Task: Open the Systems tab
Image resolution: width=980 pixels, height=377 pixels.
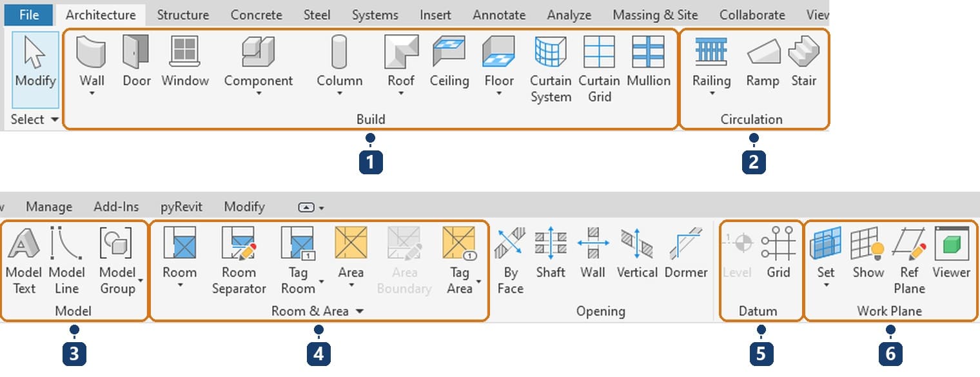Action: click(x=375, y=14)
